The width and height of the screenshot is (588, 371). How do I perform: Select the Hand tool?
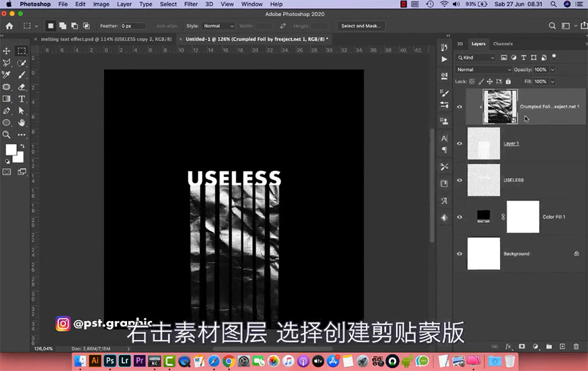pyautogui.click(x=22, y=123)
